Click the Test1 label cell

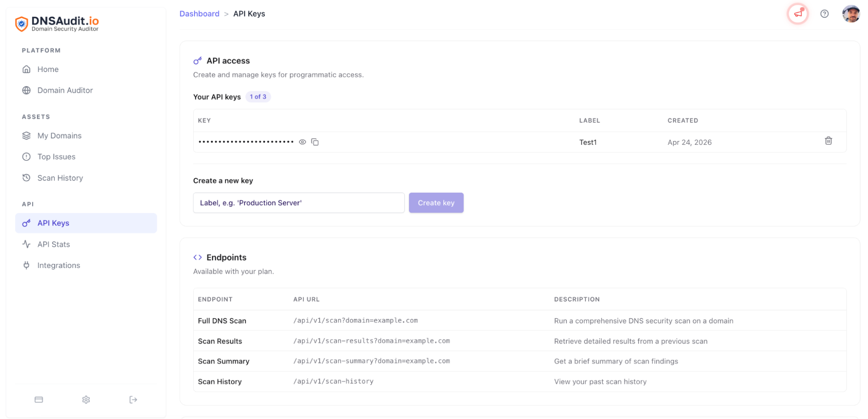[588, 142]
